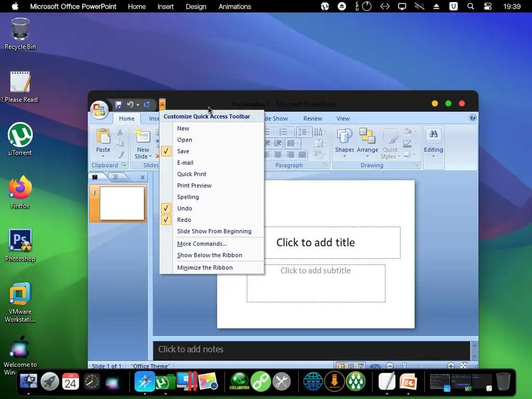The height and width of the screenshot is (399, 532).
Task: Toggle New in Quick Access Toolbar list
Action: [211, 128]
